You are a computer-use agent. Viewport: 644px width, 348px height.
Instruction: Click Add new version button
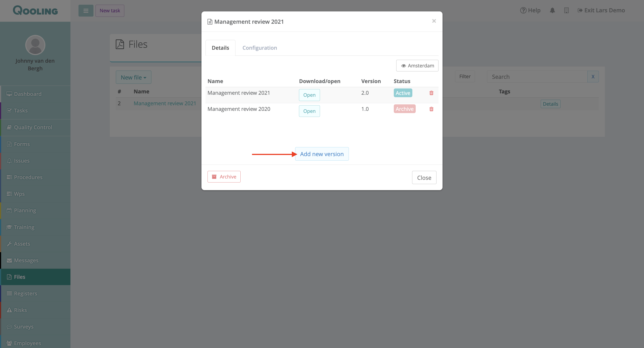point(322,154)
